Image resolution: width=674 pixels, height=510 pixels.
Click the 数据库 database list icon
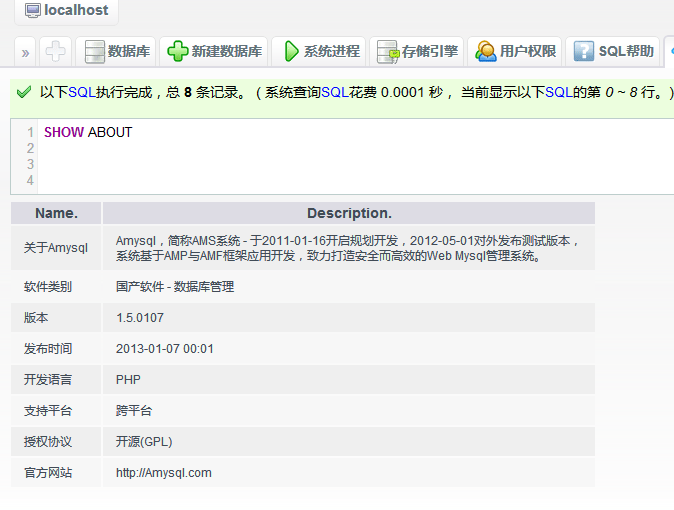click(94, 51)
